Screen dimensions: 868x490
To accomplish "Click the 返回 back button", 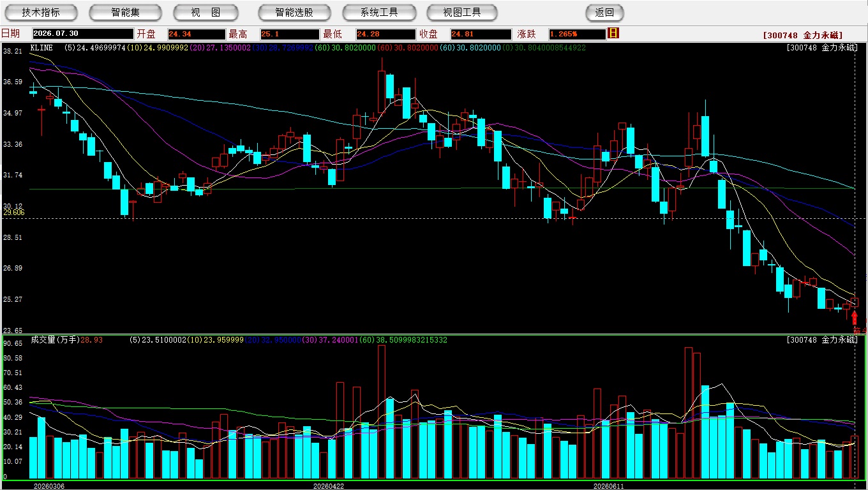I will pyautogui.click(x=604, y=12).
